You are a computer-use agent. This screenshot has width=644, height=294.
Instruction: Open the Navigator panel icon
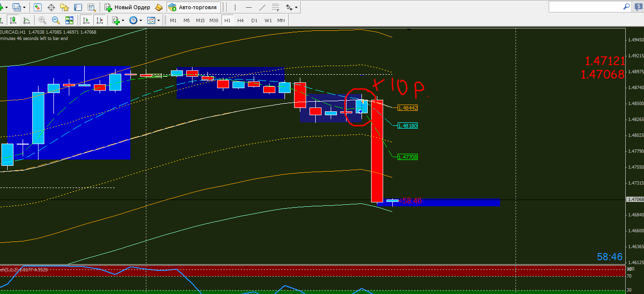64,7
